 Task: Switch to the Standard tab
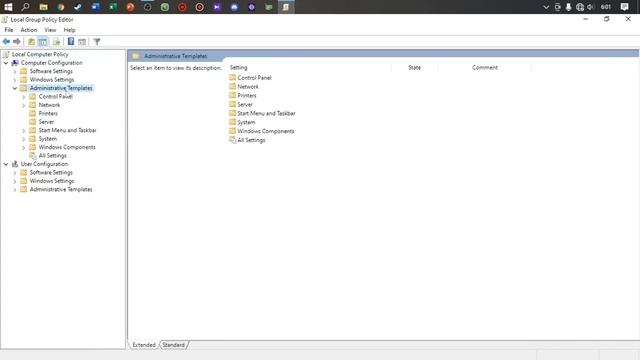coord(173,345)
